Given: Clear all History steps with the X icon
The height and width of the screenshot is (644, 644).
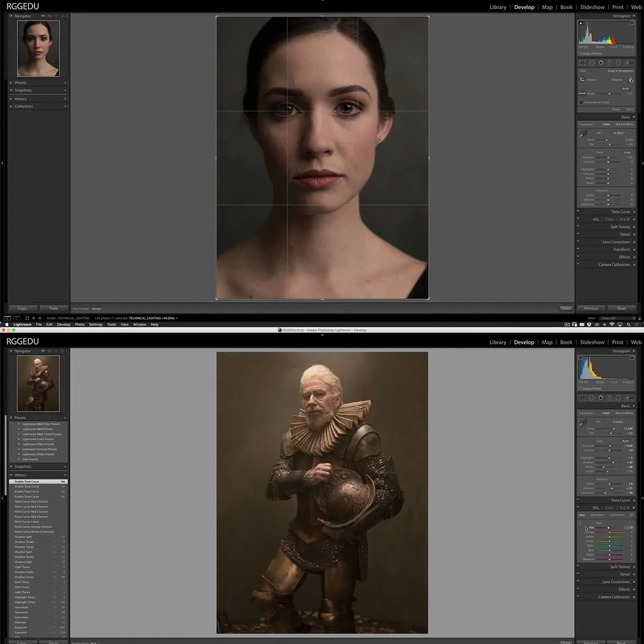Looking at the screenshot, I should coord(65,475).
